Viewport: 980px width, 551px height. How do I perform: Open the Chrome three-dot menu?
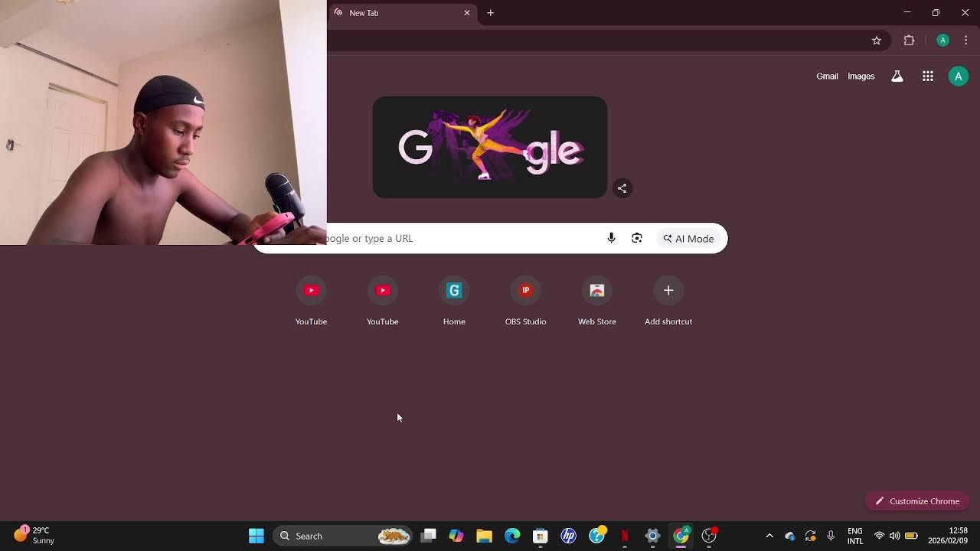(965, 41)
